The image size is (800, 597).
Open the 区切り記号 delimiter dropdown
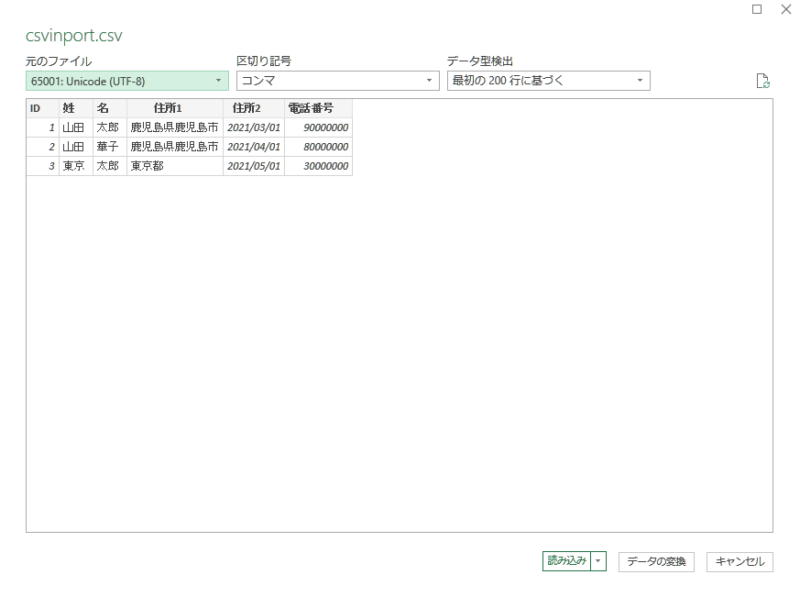(x=337, y=81)
